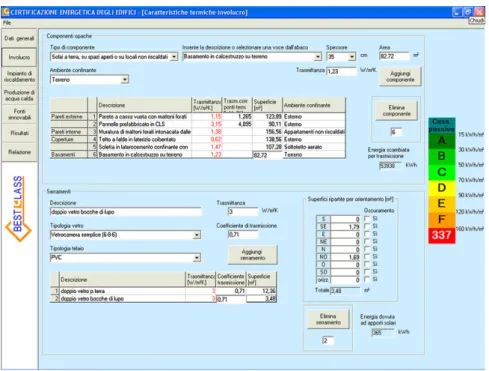Click the application icon in title bar
The image size is (489, 371).
click(6, 12)
